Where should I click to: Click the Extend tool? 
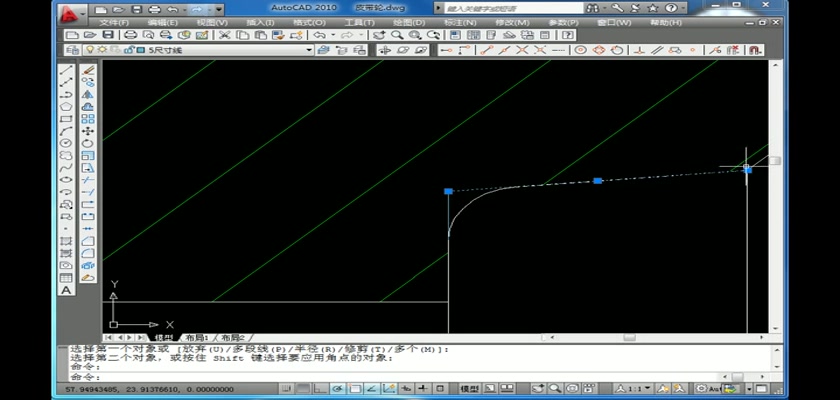(88, 192)
